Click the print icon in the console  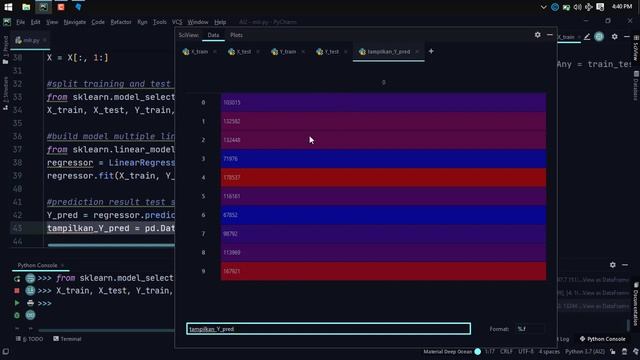(30, 303)
